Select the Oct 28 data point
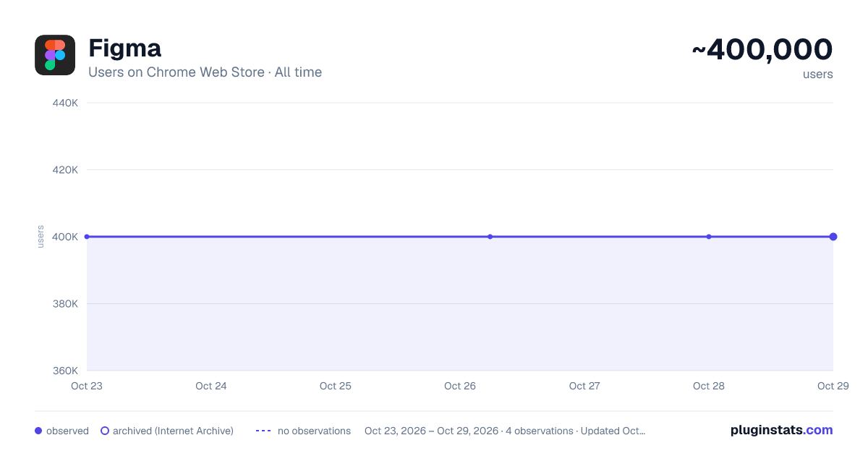This screenshot has height=456, width=868. (709, 237)
